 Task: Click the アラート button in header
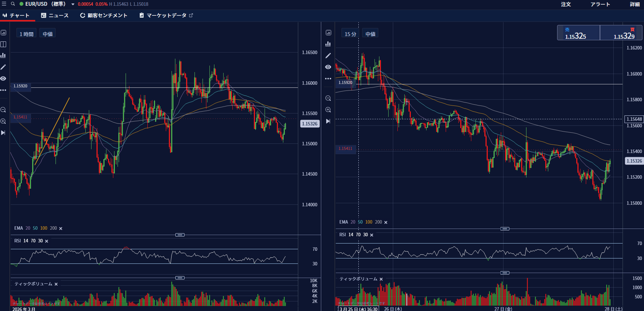click(600, 4)
